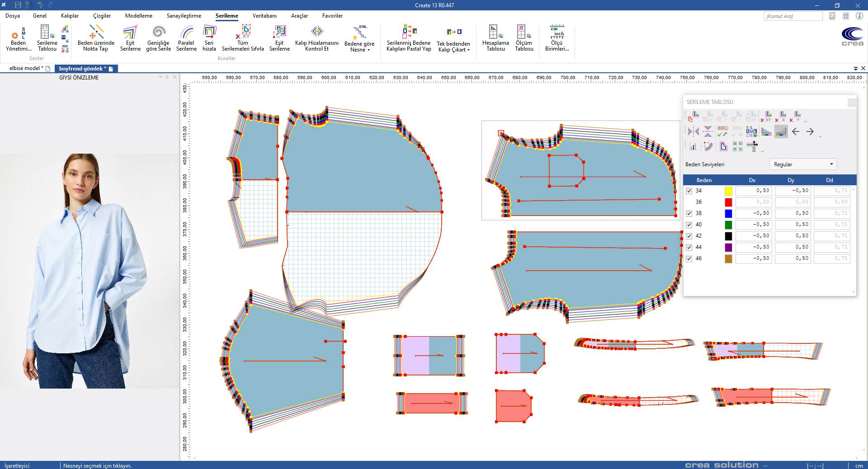Click the Komut Ara search field
This screenshot has width=868, height=469.
(x=793, y=16)
